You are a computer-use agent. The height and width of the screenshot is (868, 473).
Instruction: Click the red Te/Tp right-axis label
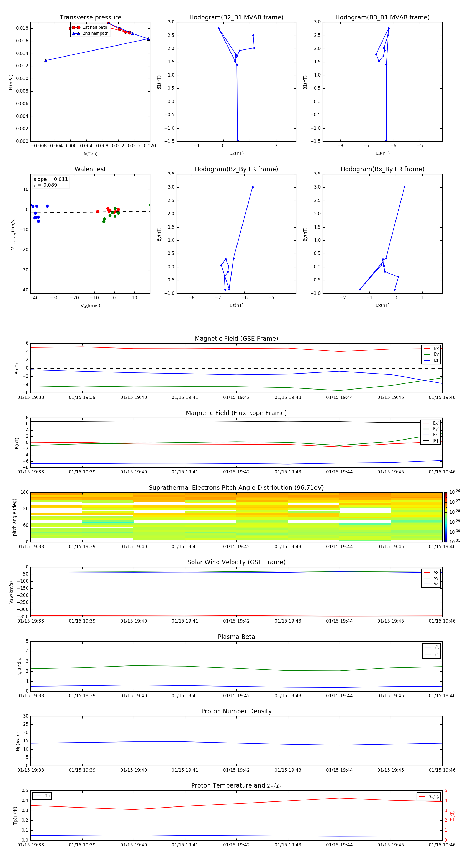[452, 815]
